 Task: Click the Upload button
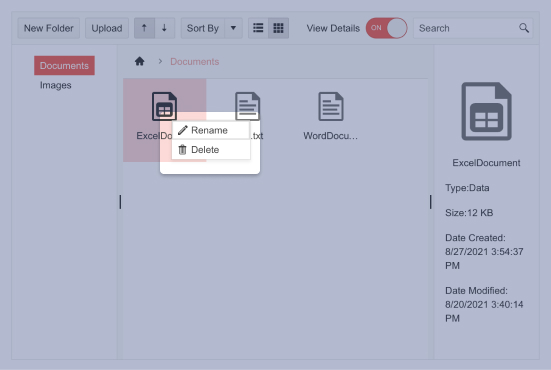point(107,28)
